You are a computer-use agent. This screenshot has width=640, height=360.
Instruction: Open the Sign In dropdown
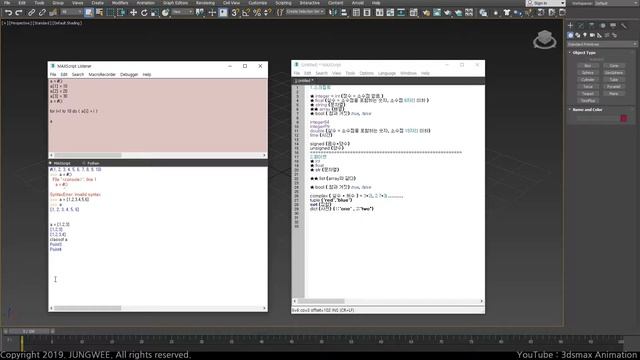coord(546,3)
